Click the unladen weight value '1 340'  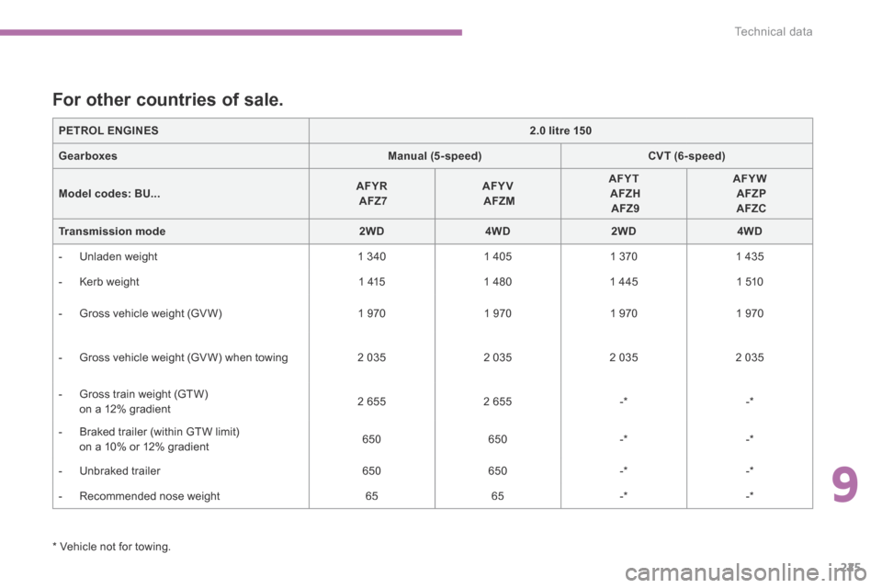[x=372, y=256]
